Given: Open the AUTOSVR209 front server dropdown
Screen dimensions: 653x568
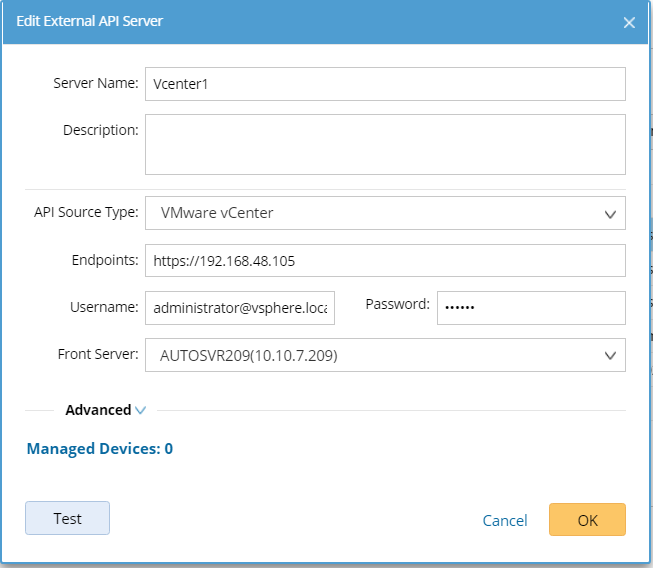Looking at the screenshot, I should click(x=385, y=355).
